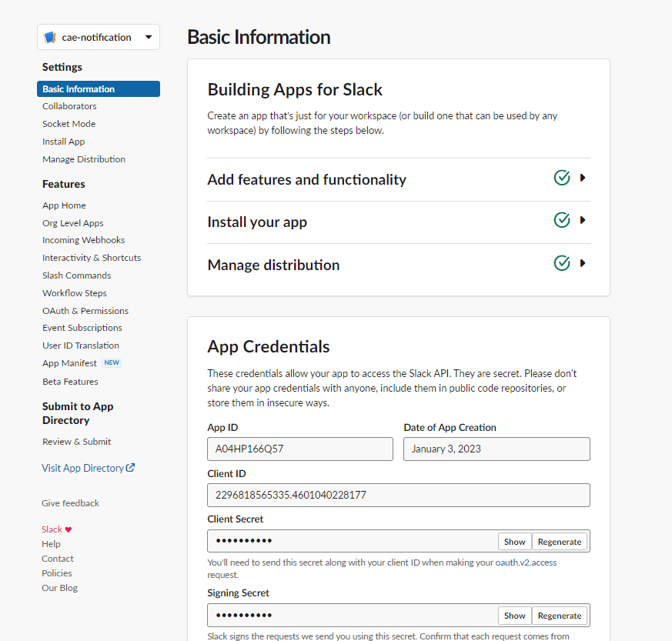
Task: Regenerate the Client Secret
Action: 560,542
